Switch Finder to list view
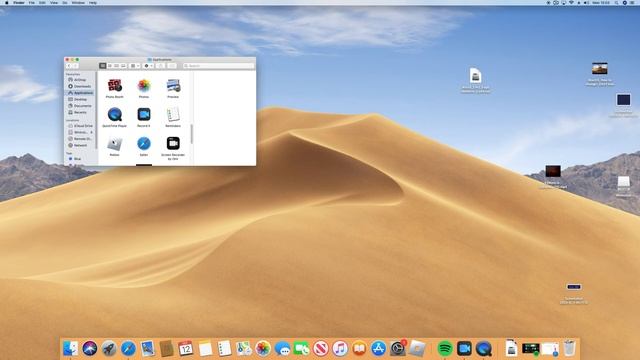640x360 pixels. pyautogui.click(x=110, y=66)
